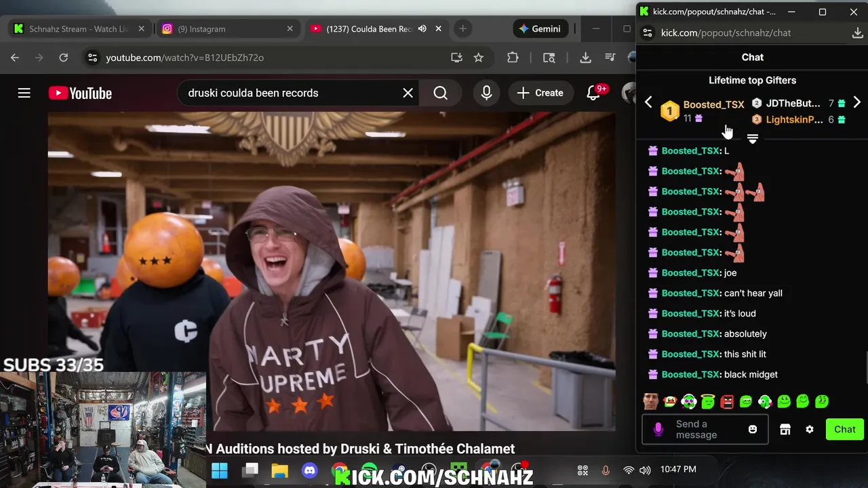
Task: Click the microphone in-use tray icon
Action: tap(606, 470)
